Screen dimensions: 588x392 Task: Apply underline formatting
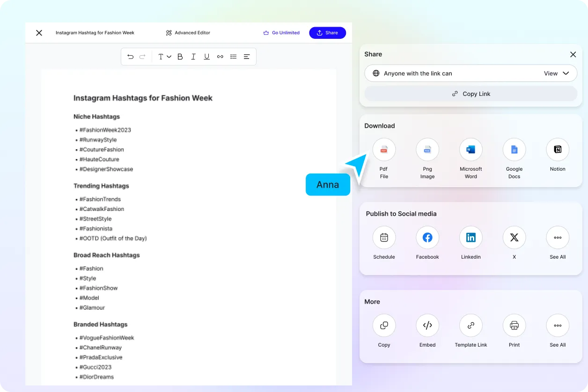pyautogui.click(x=206, y=56)
